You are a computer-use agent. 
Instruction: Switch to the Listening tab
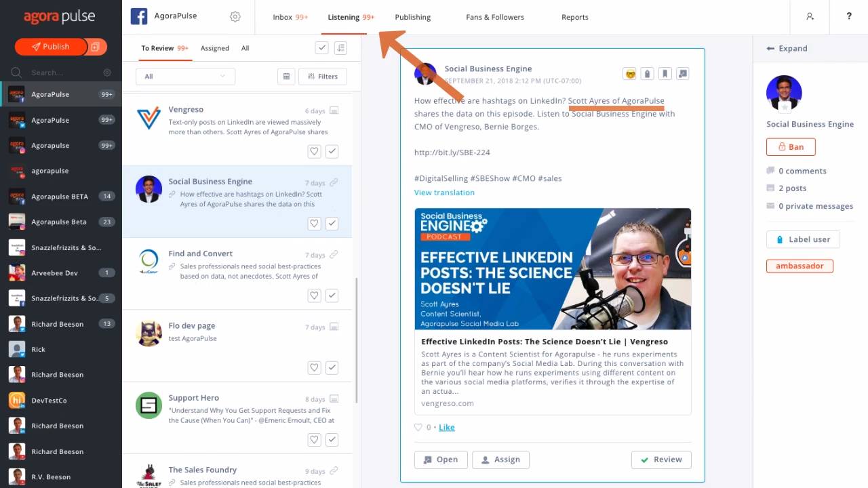coord(343,17)
